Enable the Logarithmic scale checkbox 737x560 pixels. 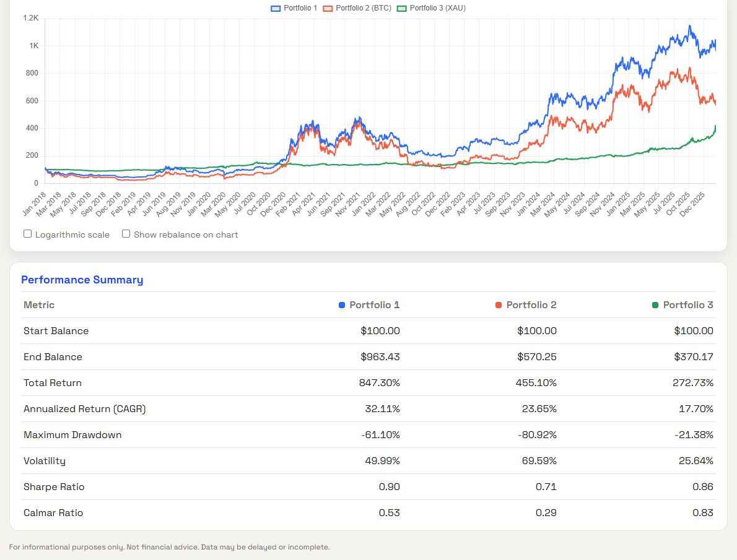point(28,234)
